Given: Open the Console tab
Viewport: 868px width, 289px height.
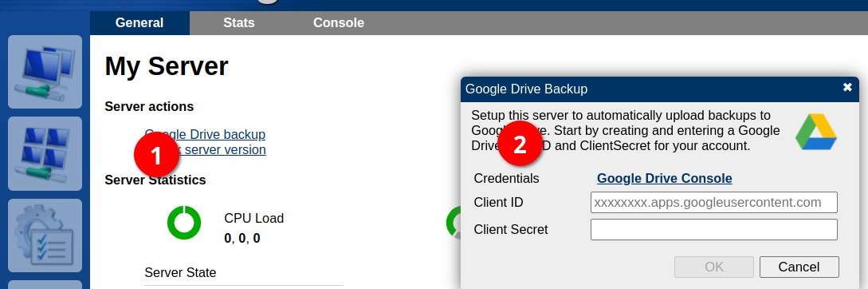Looking at the screenshot, I should click(339, 22).
